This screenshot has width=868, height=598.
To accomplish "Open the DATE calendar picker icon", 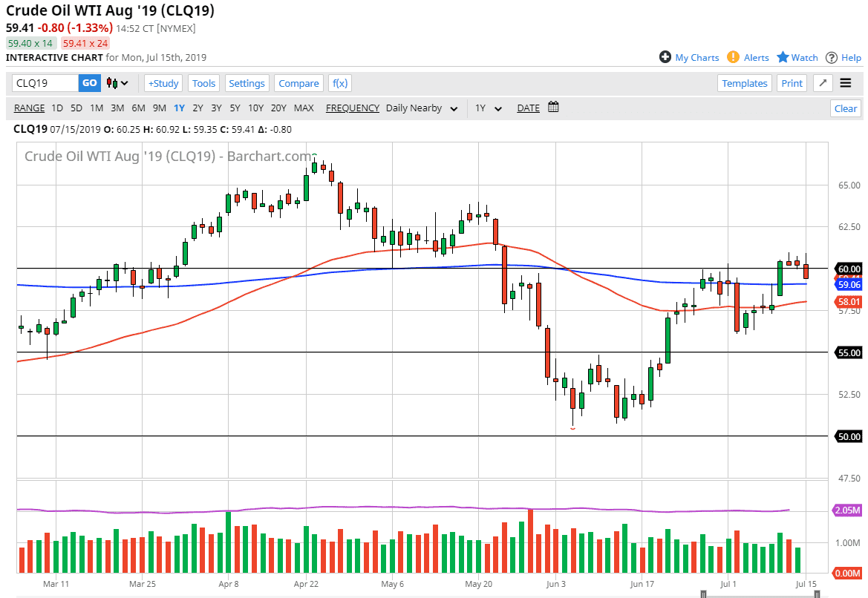I will point(552,108).
